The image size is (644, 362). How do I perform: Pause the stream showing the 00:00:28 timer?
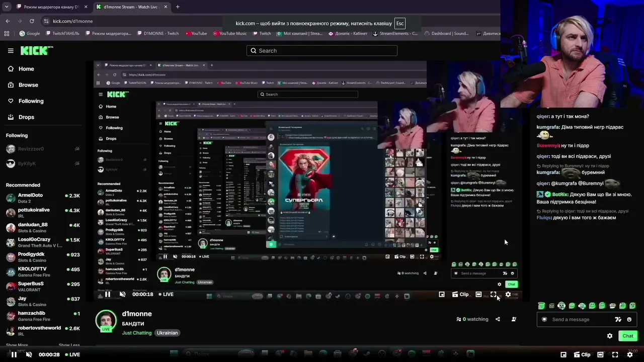14,354
